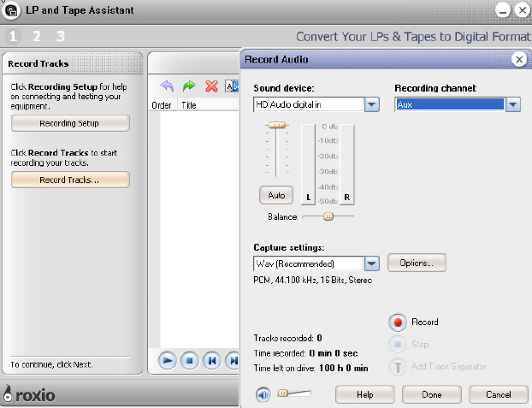Click the Record Tracks... button
The height and width of the screenshot is (408, 532).
point(70,180)
